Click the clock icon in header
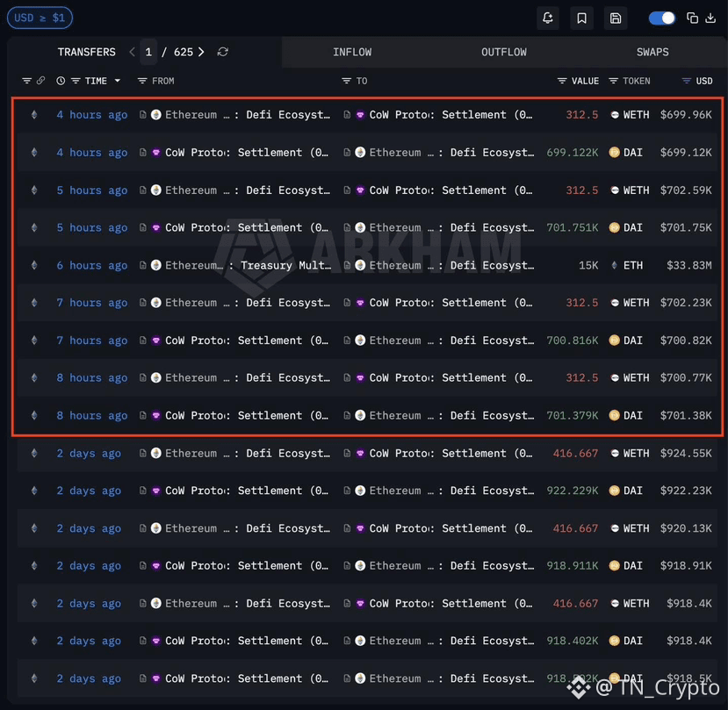728x710 pixels. [x=61, y=81]
